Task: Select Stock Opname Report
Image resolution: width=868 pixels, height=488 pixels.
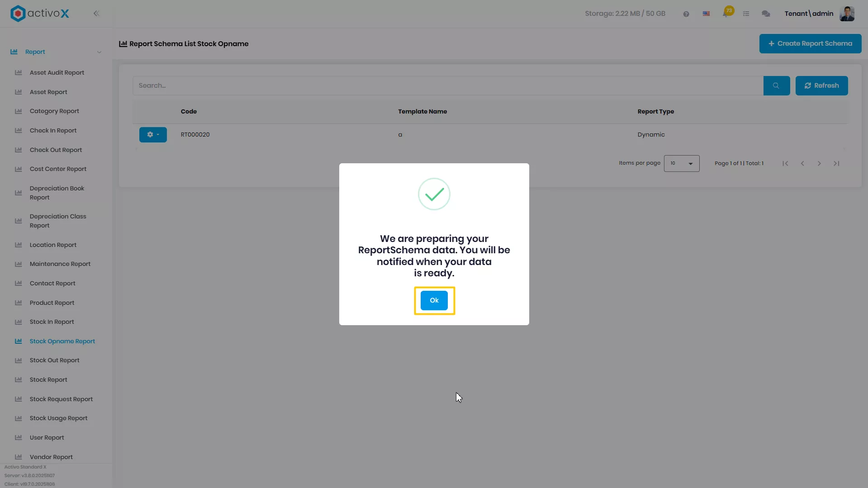Action: coord(62,341)
